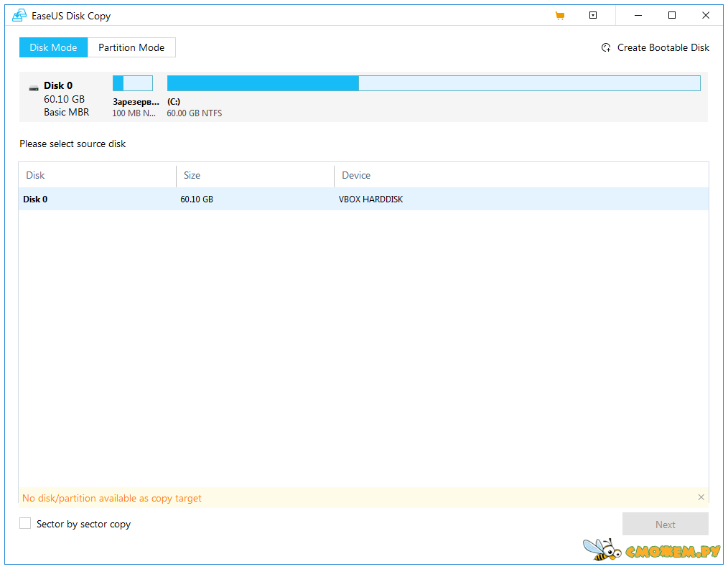Click the Basic MBR disk type text

[66, 113]
